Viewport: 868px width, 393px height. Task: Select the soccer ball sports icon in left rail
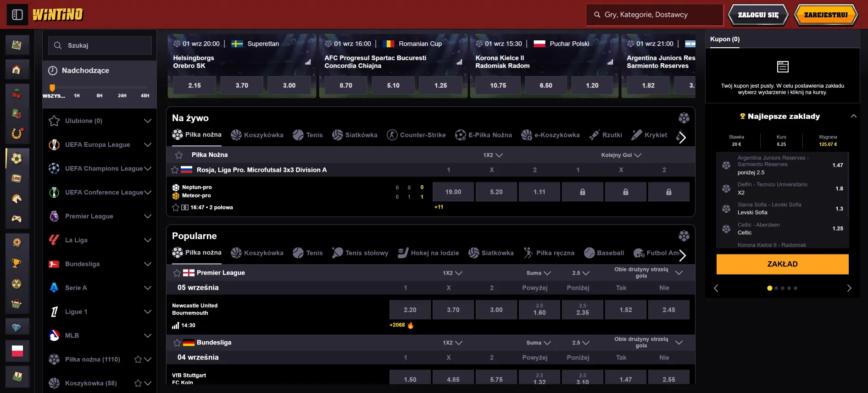(17, 159)
